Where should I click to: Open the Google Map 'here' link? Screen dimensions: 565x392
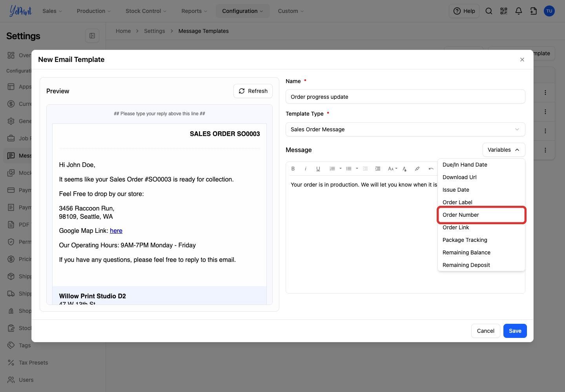pyautogui.click(x=116, y=230)
